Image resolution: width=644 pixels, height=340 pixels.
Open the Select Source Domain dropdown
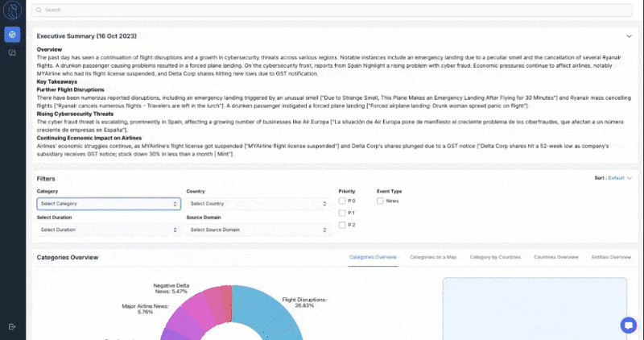(x=258, y=230)
